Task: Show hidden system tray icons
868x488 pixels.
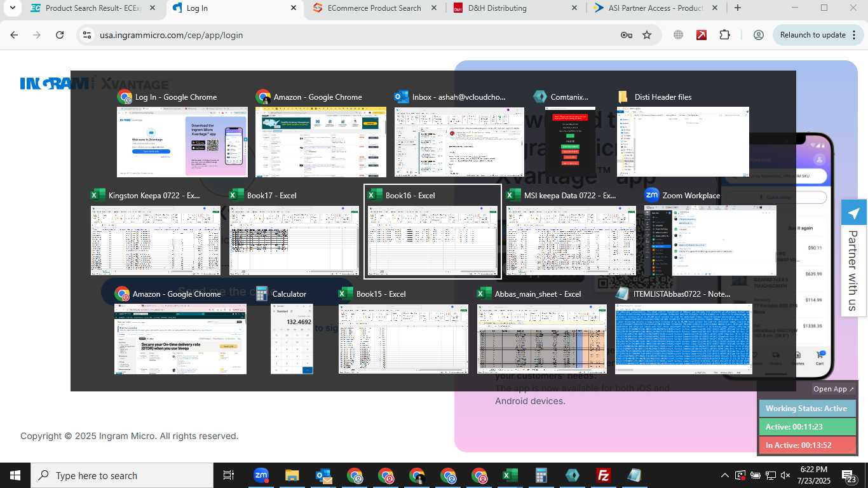Action: tap(724, 475)
